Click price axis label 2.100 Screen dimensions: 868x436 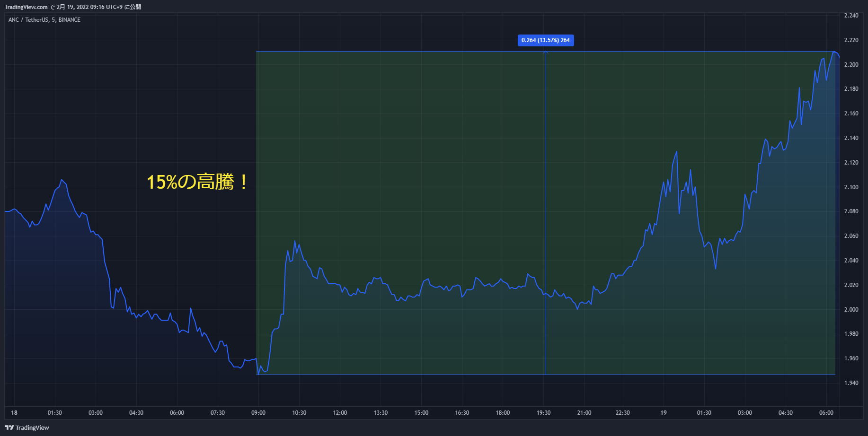tap(851, 187)
